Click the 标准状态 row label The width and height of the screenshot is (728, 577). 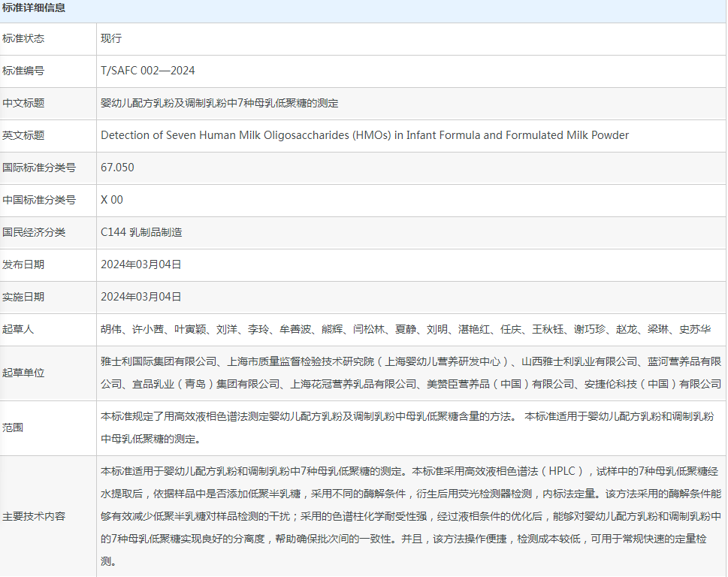(x=23, y=38)
